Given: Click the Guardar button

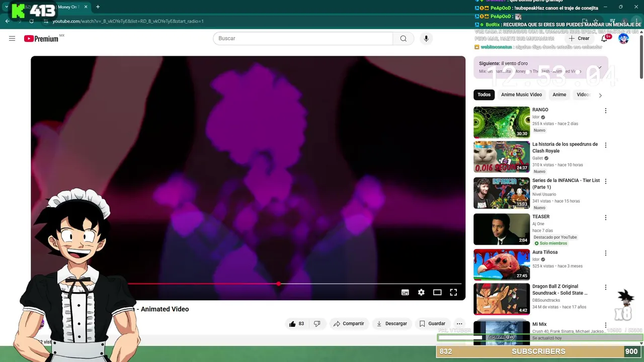Looking at the screenshot, I should coord(432,324).
